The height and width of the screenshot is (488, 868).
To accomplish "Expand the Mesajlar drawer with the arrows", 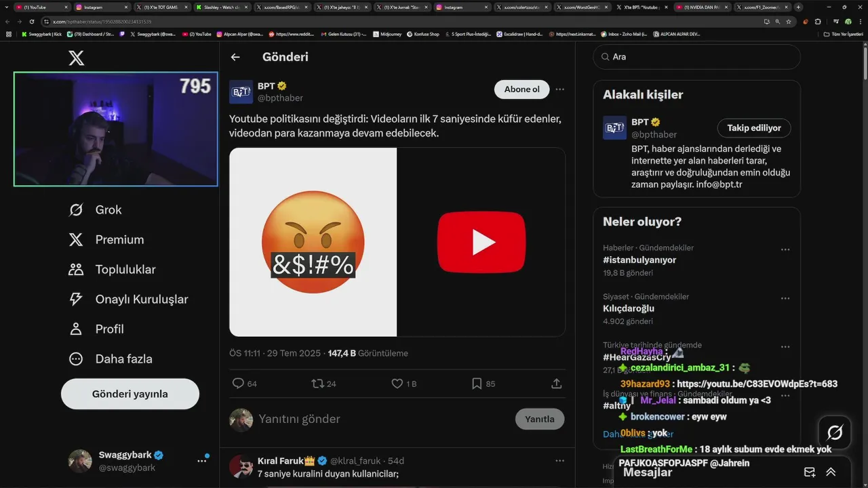I will pos(831,472).
